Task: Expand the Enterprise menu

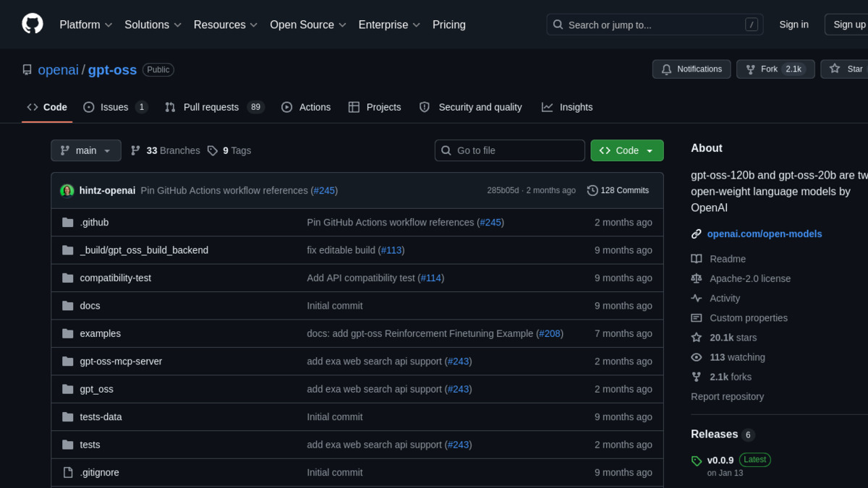Action: tap(390, 25)
